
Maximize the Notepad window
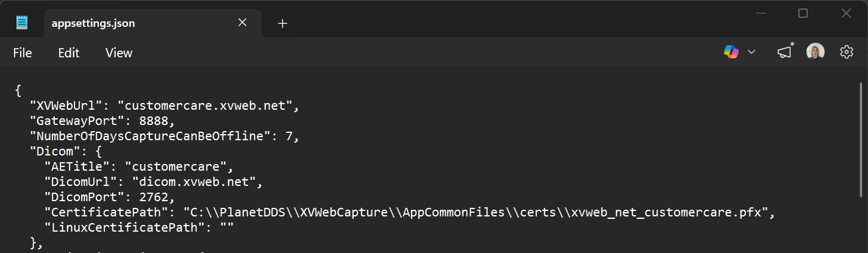point(803,13)
